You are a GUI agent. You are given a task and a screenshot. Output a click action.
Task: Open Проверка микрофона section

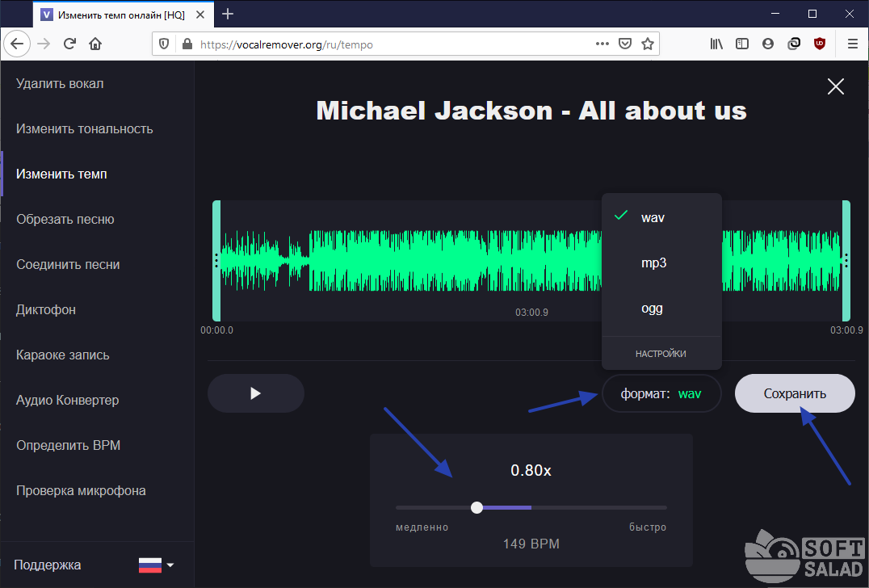(x=81, y=490)
